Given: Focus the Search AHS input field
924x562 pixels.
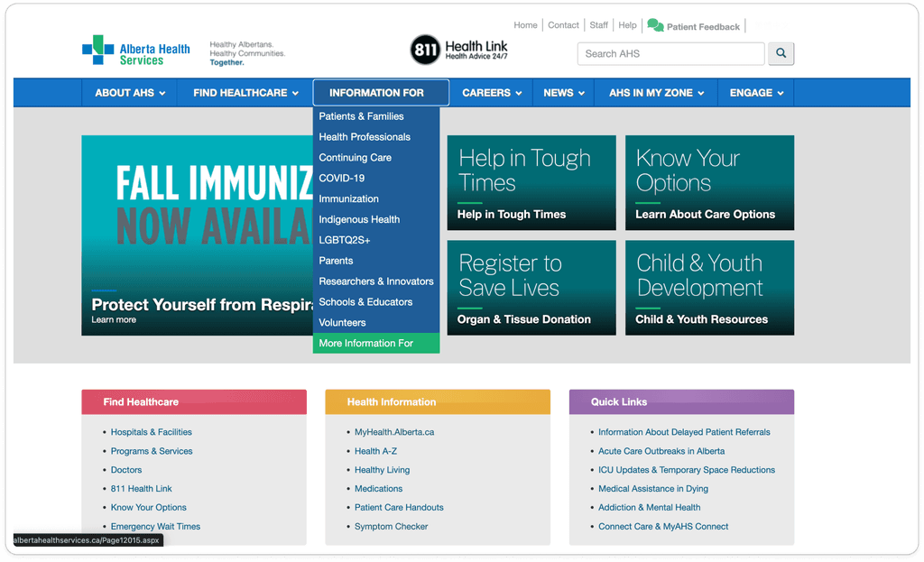Looking at the screenshot, I should pyautogui.click(x=670, y=53).
